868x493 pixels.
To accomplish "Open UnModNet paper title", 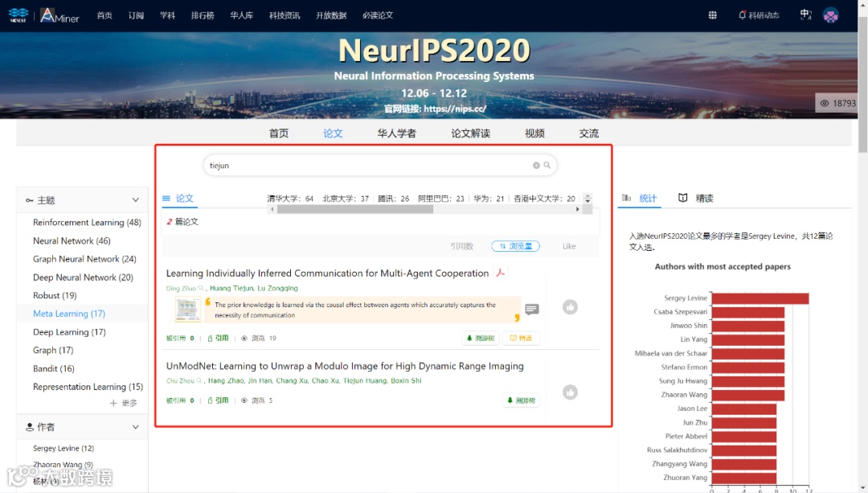I will (x=345, y=366).
